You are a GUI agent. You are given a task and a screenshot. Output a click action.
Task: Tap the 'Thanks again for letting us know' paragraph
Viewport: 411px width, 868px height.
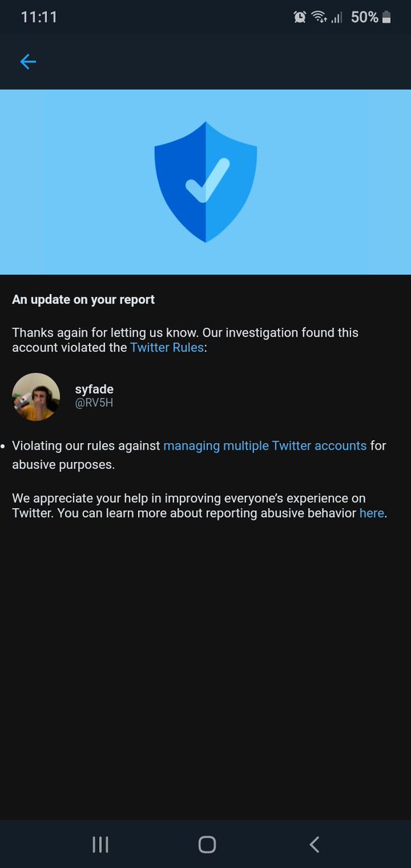(185, 340)
